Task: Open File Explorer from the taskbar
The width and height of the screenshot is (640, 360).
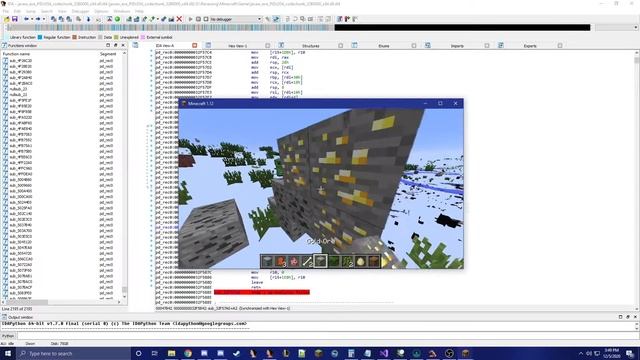Action: pyautogui.click(x=171, y=353)
